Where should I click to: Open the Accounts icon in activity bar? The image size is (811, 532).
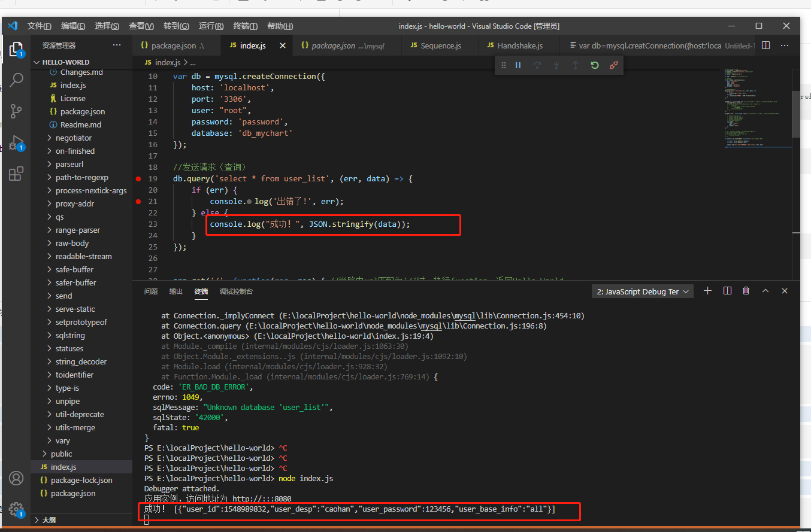coord(17,478)
